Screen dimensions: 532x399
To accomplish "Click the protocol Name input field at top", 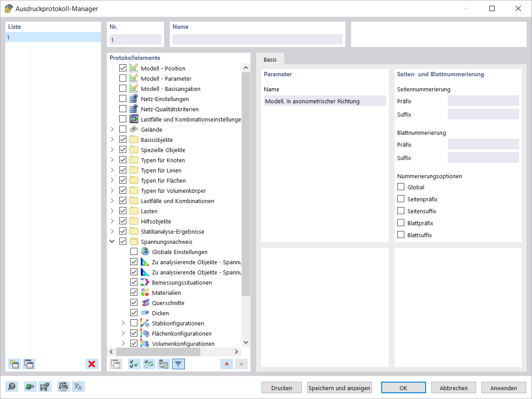I will (x=258, y=39).
